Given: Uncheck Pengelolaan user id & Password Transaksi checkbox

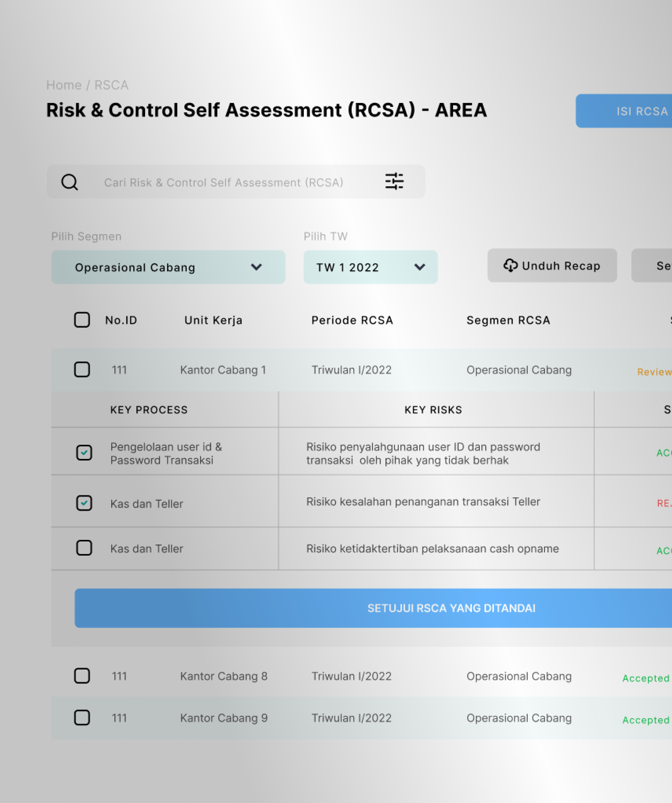Looking at the screenshot, I should (84, 453).
